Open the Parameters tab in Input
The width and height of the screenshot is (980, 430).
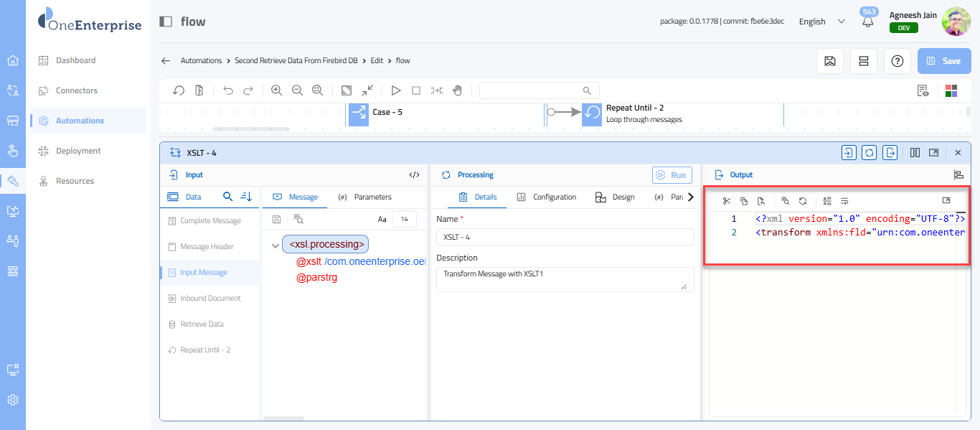[365, 197]
